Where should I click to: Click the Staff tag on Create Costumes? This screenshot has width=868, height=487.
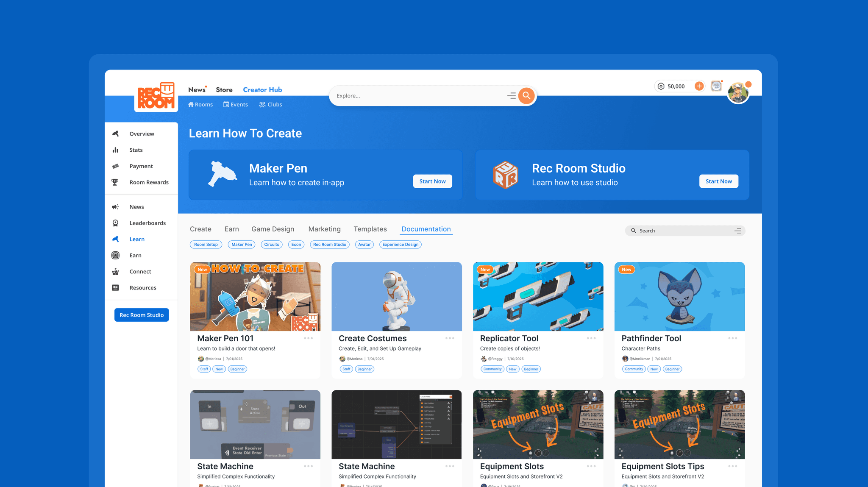tap(346, 369)
